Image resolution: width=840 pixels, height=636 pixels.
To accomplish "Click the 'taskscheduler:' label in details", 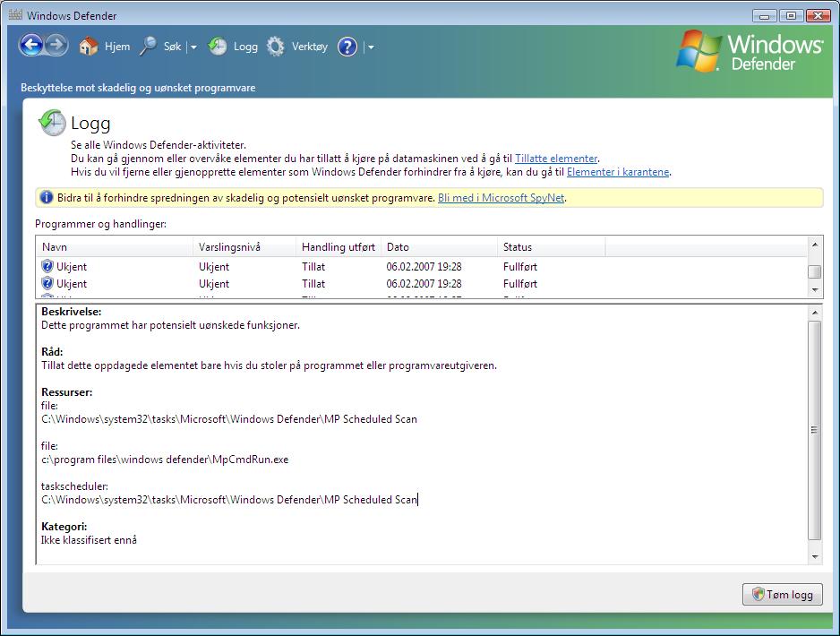I will [74, 486].
